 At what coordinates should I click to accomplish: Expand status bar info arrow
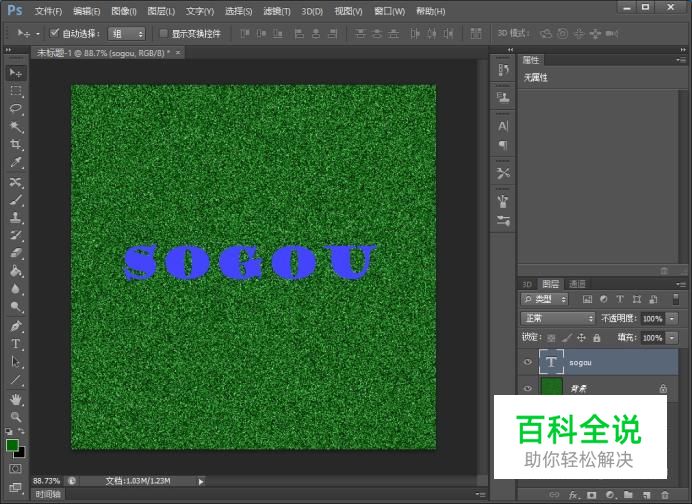point(201,481)
